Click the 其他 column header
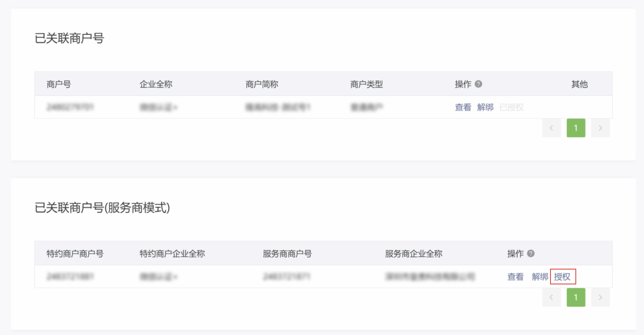644x335 pixels. point(579,84)
